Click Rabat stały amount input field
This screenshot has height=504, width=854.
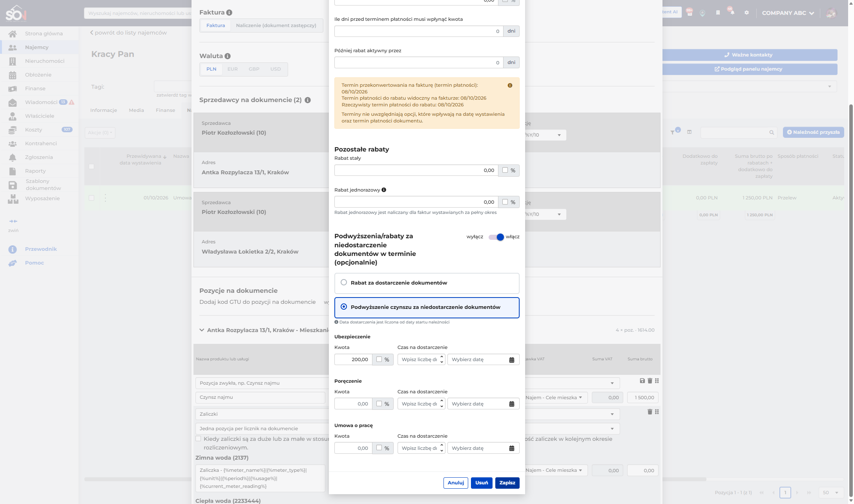tap(416, 170)
